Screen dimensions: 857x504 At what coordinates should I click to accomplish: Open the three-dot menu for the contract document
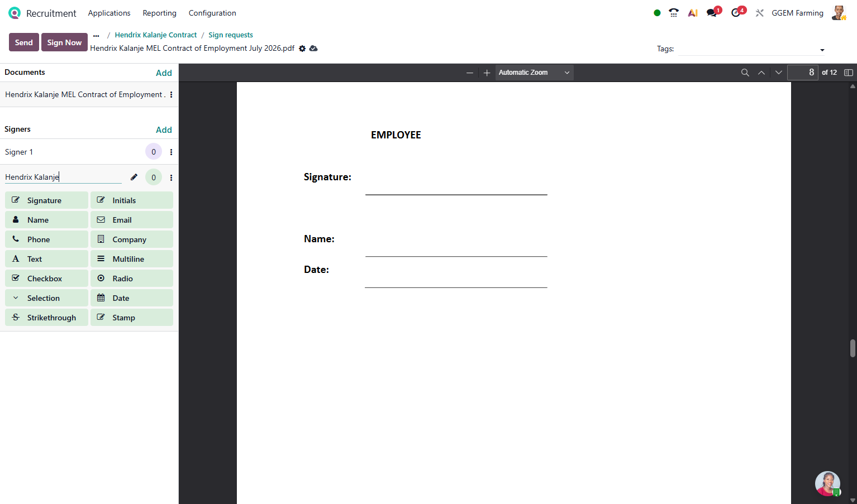(x=171, y=95)
